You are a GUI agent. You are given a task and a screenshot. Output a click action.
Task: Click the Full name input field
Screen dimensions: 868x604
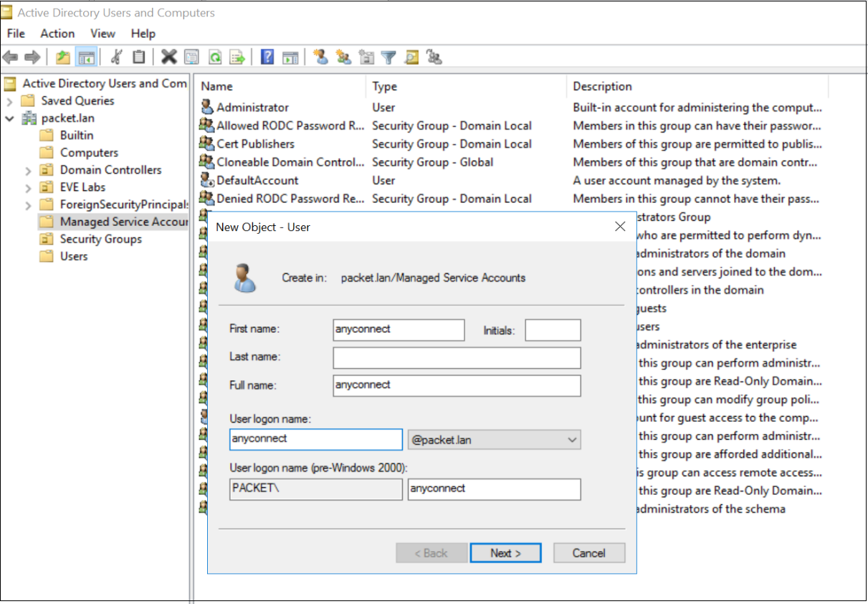point(457,385)
